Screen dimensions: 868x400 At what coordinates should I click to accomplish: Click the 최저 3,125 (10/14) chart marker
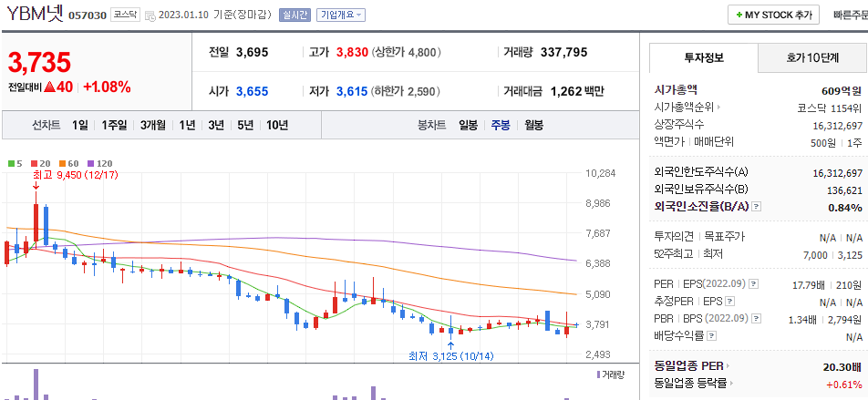point(450,355)
